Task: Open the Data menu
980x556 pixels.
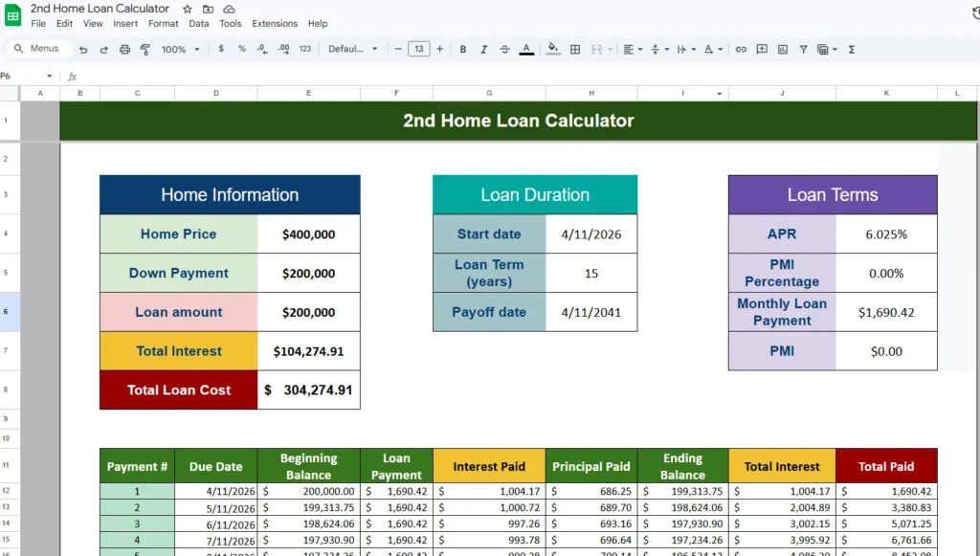Action: click(x=198, y=24)
